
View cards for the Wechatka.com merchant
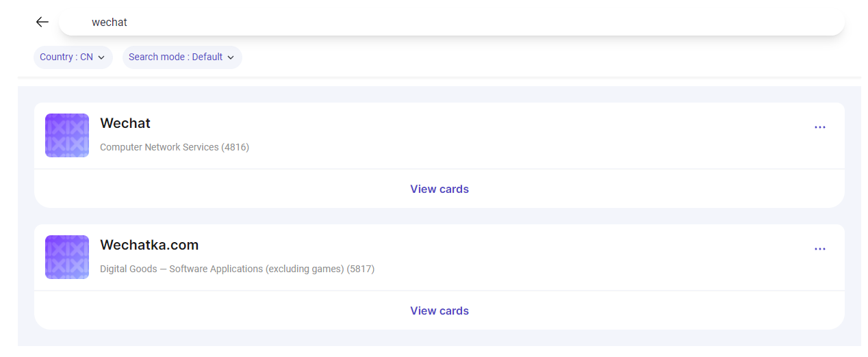pyautogui.click(x=439, y=310)
